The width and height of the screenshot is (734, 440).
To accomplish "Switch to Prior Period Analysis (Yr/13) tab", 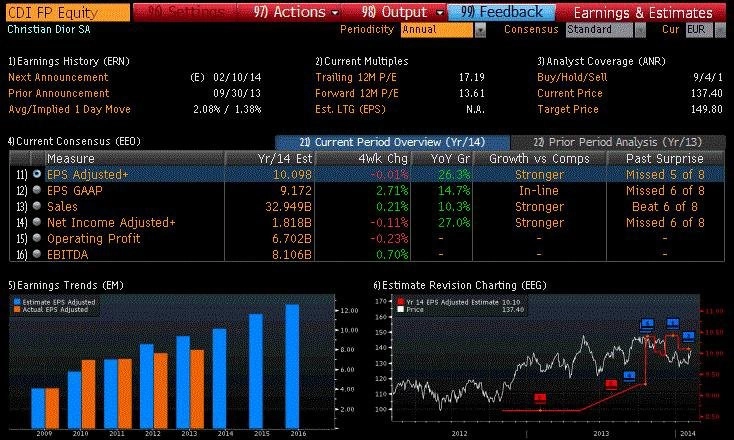I will click(x=618, y=142).
